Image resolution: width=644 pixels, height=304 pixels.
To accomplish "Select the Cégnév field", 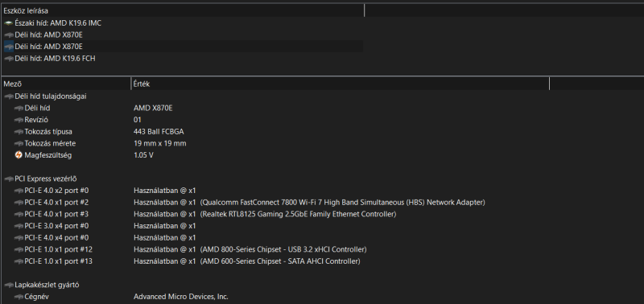I will [36, 297].
